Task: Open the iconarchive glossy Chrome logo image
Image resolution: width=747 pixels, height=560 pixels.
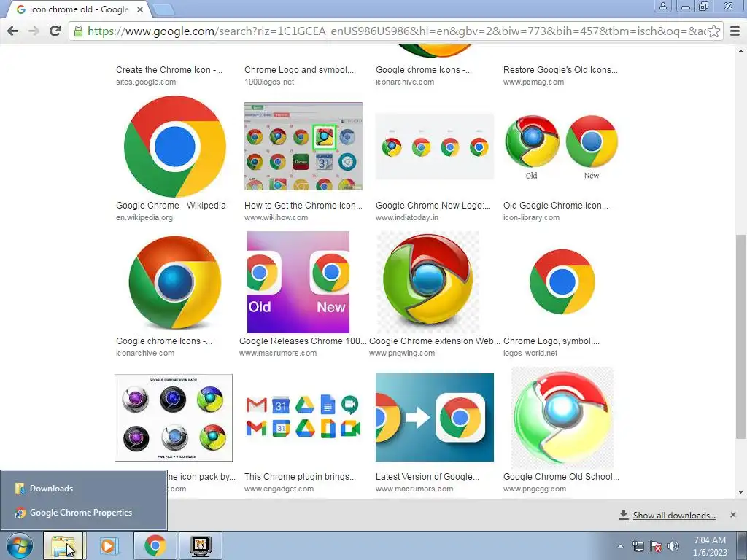Action: [x=175, y=282]
